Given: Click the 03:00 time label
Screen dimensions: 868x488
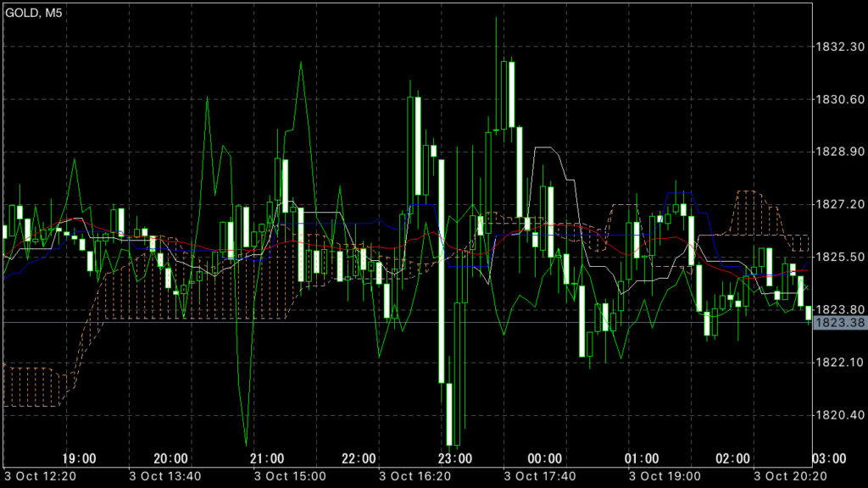Looking at the screenshot, I should point(829,458).
